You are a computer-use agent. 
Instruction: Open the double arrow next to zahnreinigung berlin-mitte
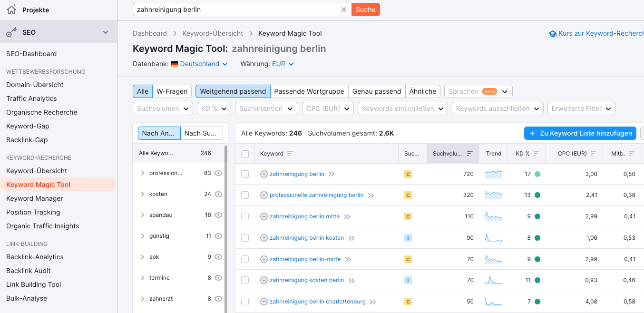[348, 259]
